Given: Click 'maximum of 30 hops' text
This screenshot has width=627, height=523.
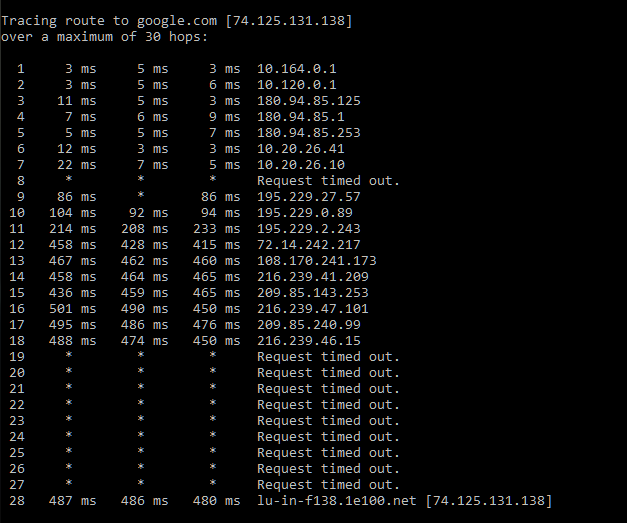Looking at the screenshot, I should [132, 37].
